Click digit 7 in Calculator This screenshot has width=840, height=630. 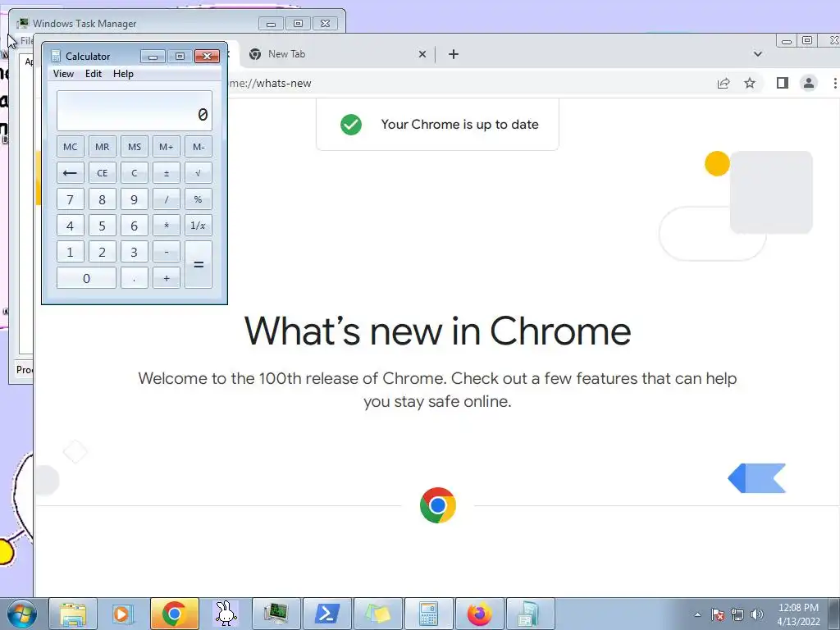click(71, 199)
